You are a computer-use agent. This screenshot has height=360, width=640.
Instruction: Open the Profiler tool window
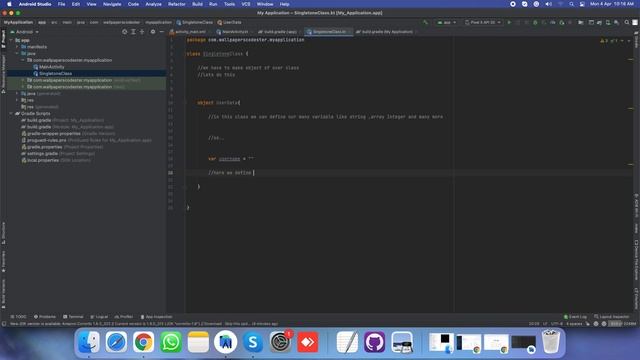pyautogui.click(x=124, y=317)
